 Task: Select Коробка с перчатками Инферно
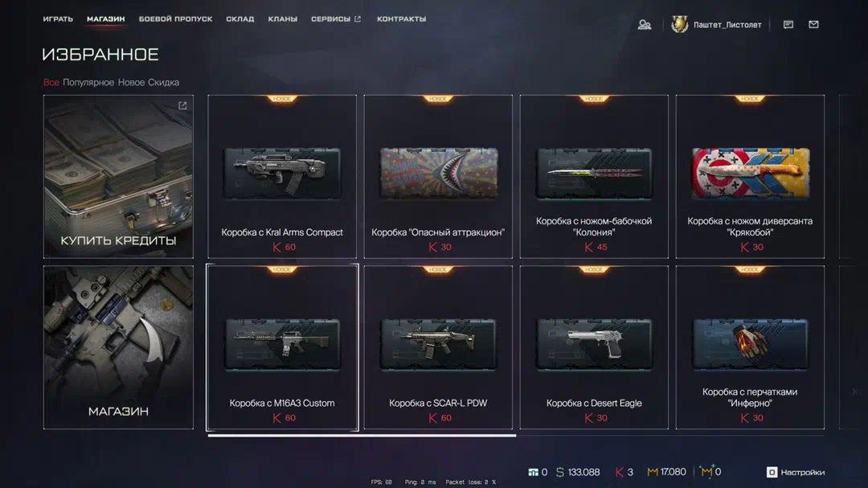(x=750, y=347)
